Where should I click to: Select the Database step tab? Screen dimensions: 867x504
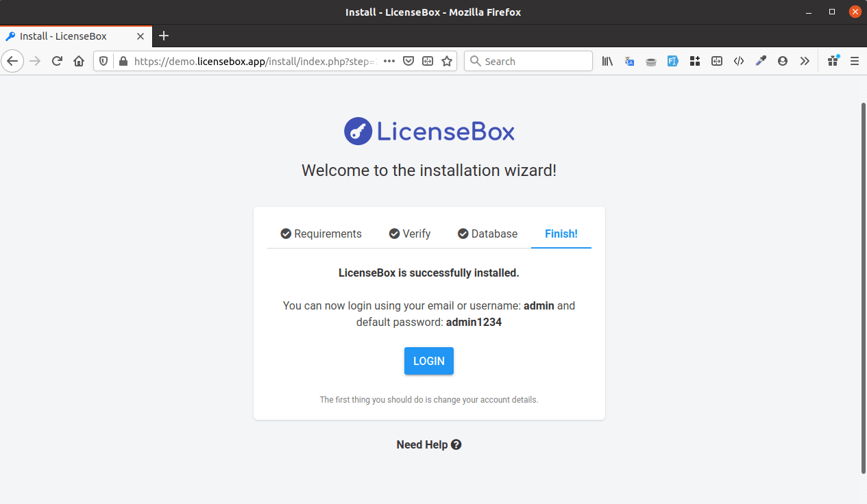tap(487, 234)
